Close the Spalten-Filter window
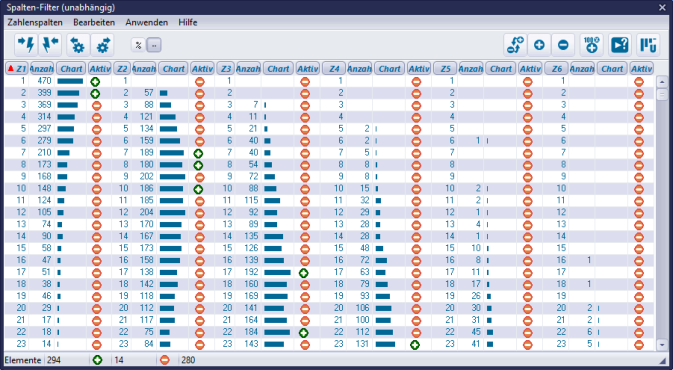This screenshot has width=673, height=370. (x=662, y=7)
